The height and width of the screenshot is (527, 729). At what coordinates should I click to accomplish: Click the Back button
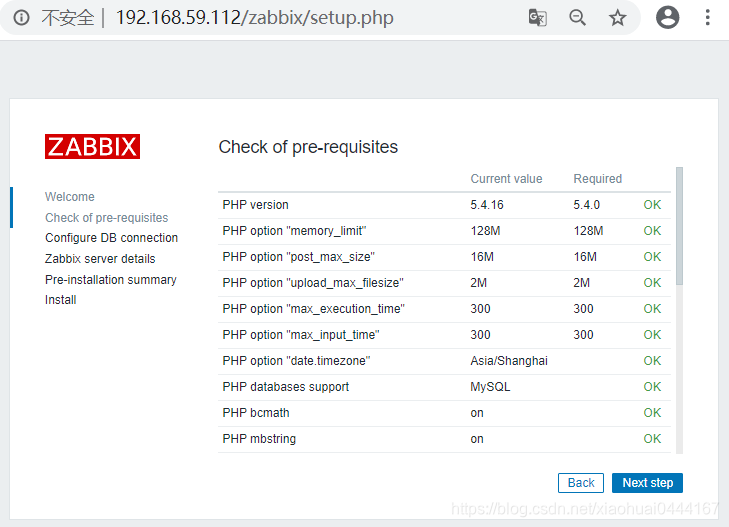[x=581, y=483]
